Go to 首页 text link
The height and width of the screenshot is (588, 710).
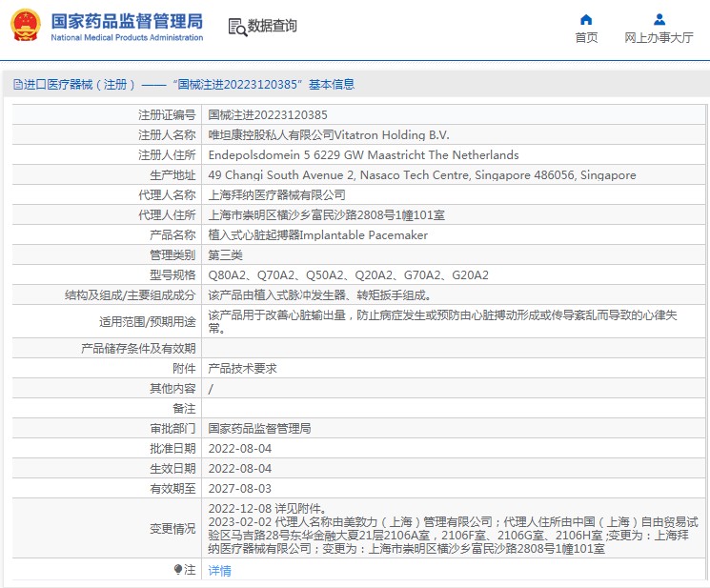coord(586,38)
